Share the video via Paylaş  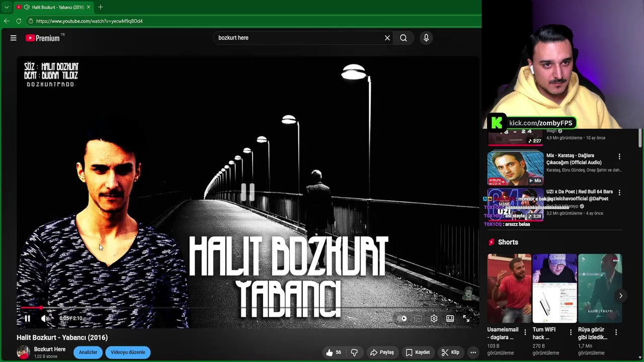pyautogui.click(x=382, y=352)
